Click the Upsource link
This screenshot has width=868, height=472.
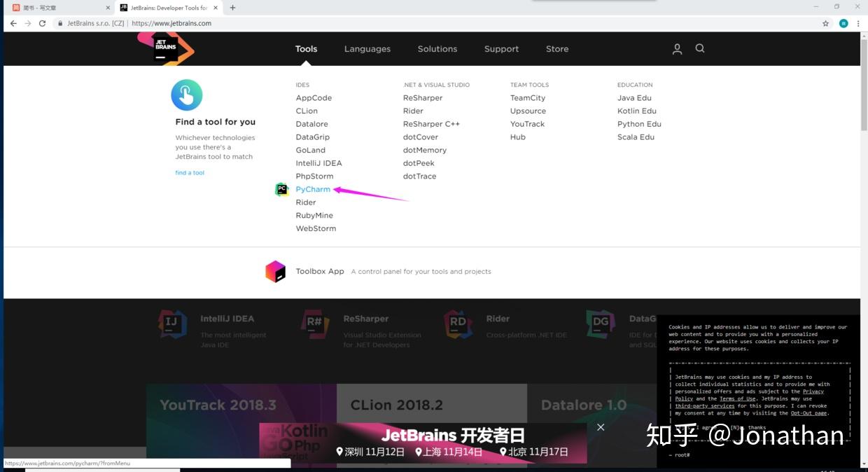[528, 111]
